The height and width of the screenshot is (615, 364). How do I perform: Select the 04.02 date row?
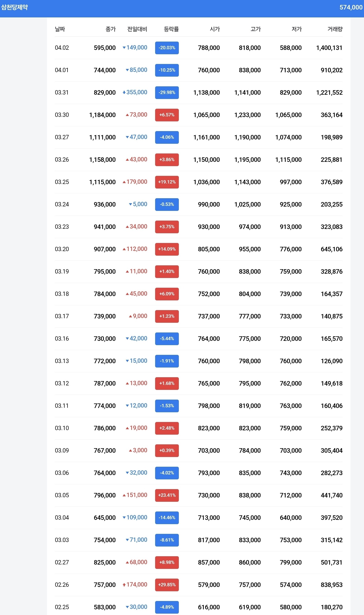pos(62,48)
